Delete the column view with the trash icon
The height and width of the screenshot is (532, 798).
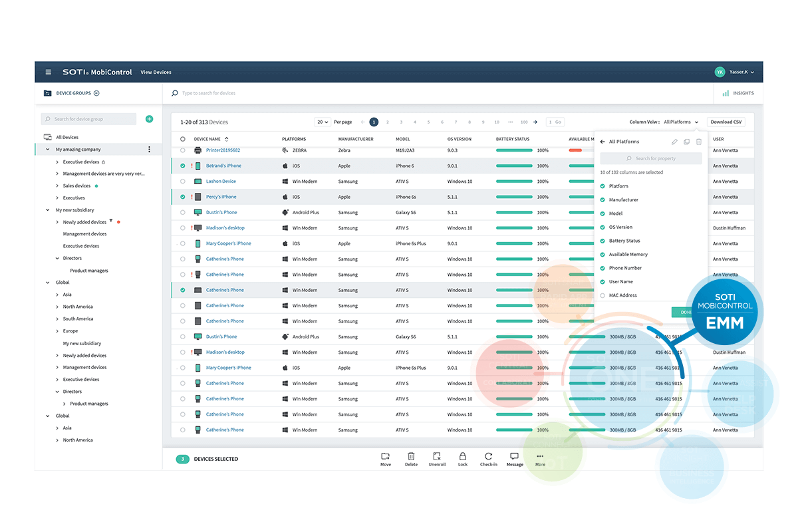(698, 142)
